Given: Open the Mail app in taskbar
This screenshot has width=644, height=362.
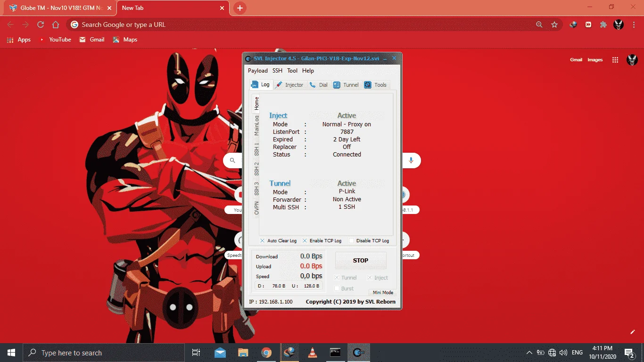Looking at the screenshot, I should tap(220, 353).
